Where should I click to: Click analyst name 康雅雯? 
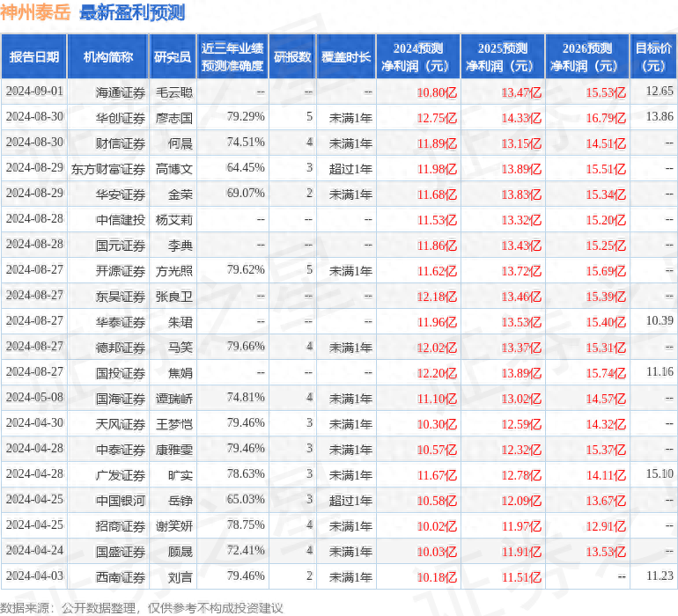tap(173, 450)
